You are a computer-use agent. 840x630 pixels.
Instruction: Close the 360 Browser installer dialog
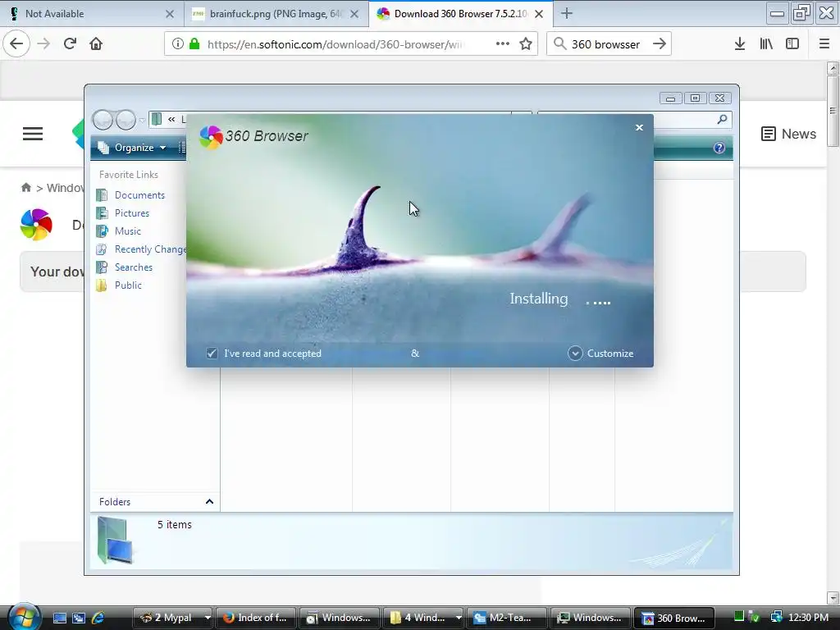pos(639,127)
